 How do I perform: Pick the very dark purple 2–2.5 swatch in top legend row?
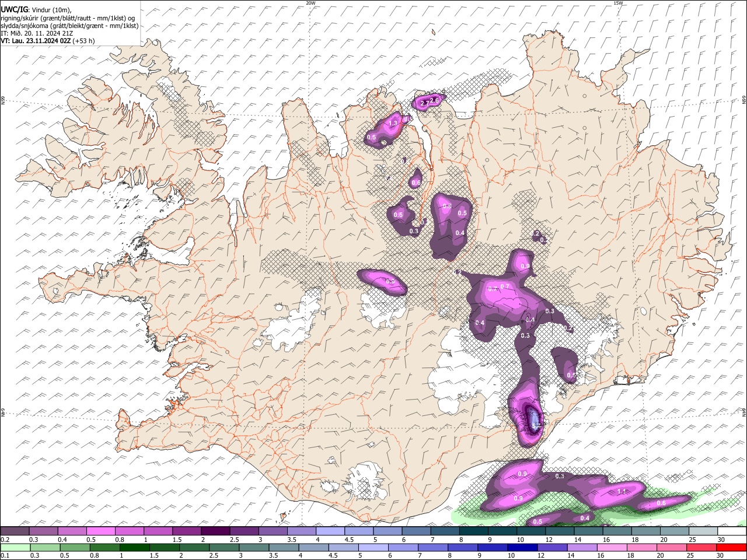(217, 531)
